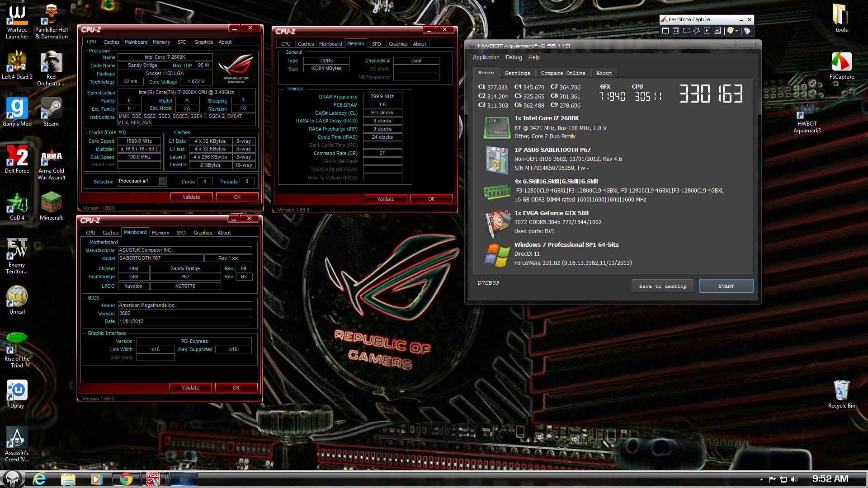Open SPD tab in top-left CPU-Z window
The height and width of the screenshot is (488, 868).
[x=182, y=42]
